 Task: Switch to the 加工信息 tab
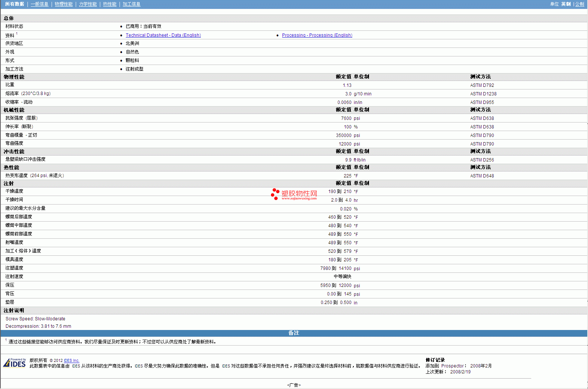tap(131, 4)
